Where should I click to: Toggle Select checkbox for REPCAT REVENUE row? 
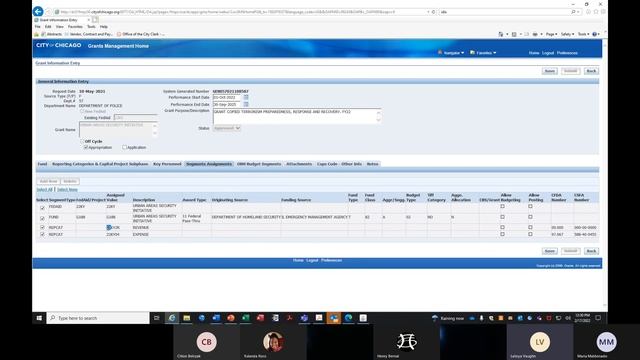click(42, 227)
